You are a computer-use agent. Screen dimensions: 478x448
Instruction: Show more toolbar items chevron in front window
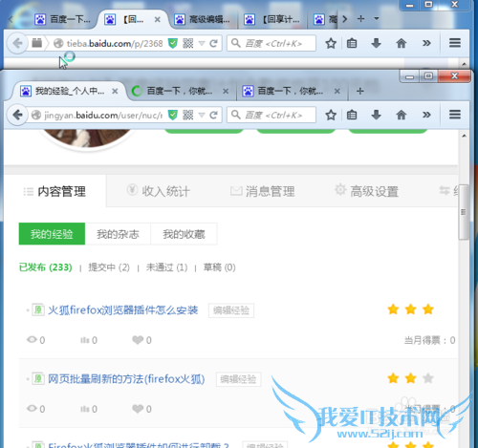point(426,115)
